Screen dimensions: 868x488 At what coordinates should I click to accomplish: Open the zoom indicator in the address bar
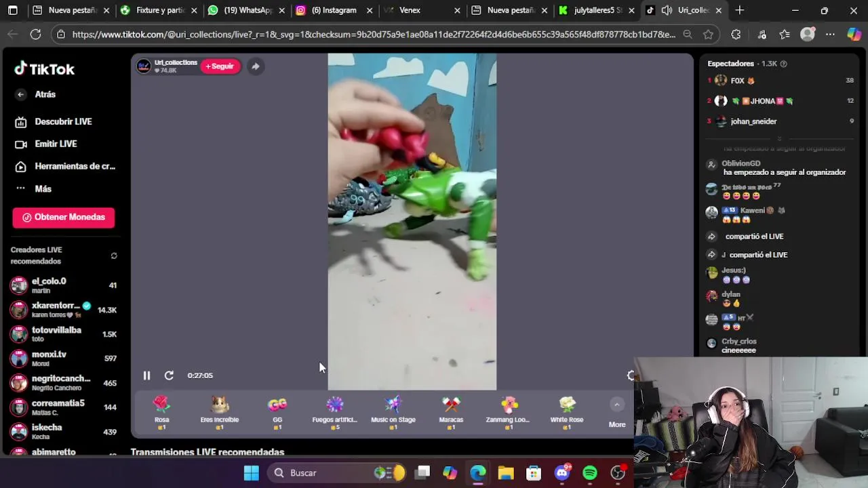tap(688, 34)
